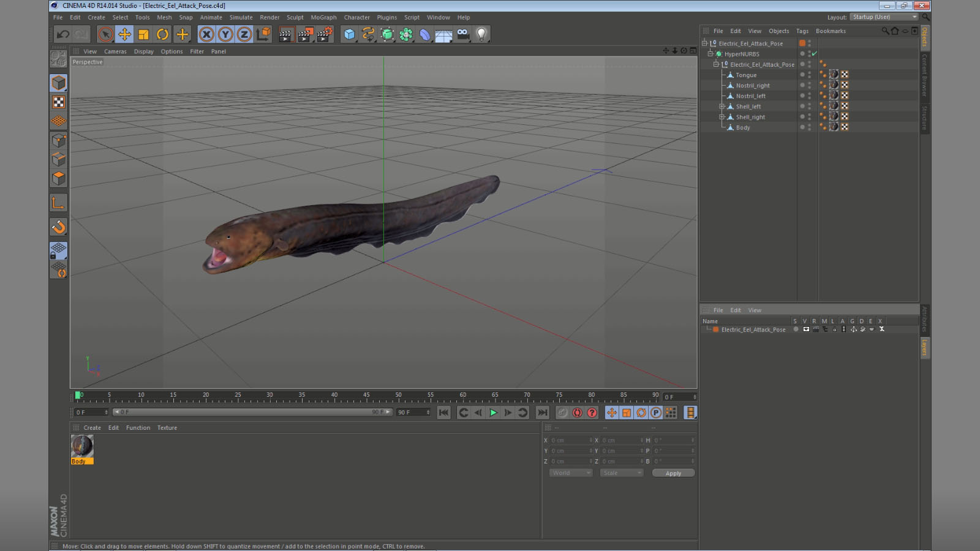Click the record keyframe button
Screen dimensions: 980x551
click(562, 413)
